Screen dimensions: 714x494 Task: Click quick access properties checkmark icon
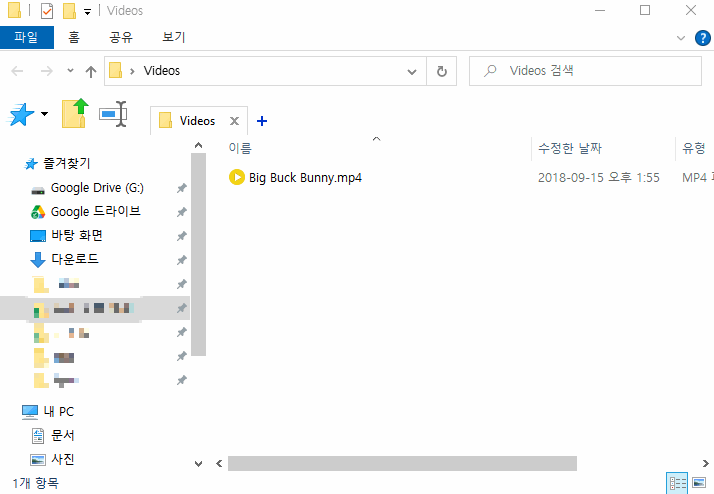47,11
